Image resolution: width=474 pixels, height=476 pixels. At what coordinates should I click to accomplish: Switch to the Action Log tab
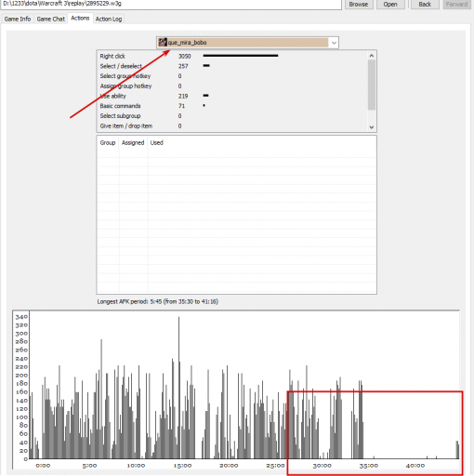(109, 19)
